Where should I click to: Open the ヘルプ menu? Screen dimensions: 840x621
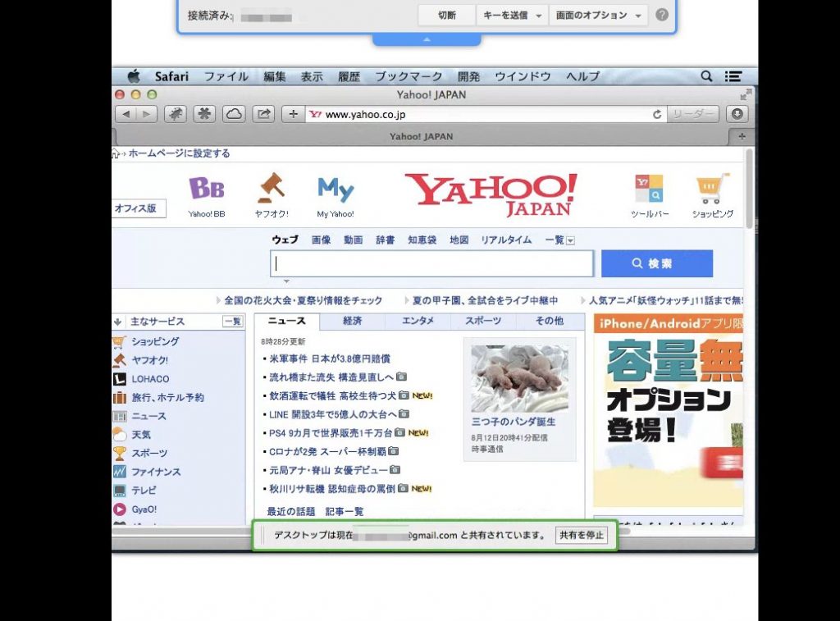pos(583,76)
